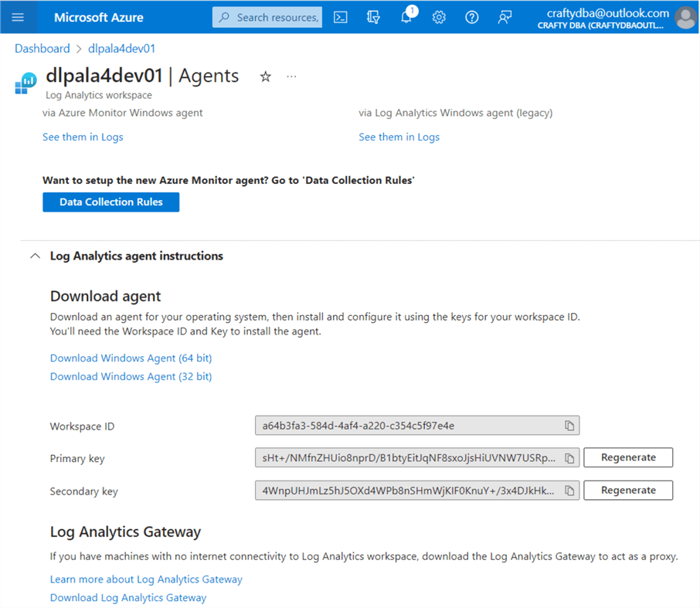
Task: Download Windows Agent (32 bit)
Action: pos(131,376)
